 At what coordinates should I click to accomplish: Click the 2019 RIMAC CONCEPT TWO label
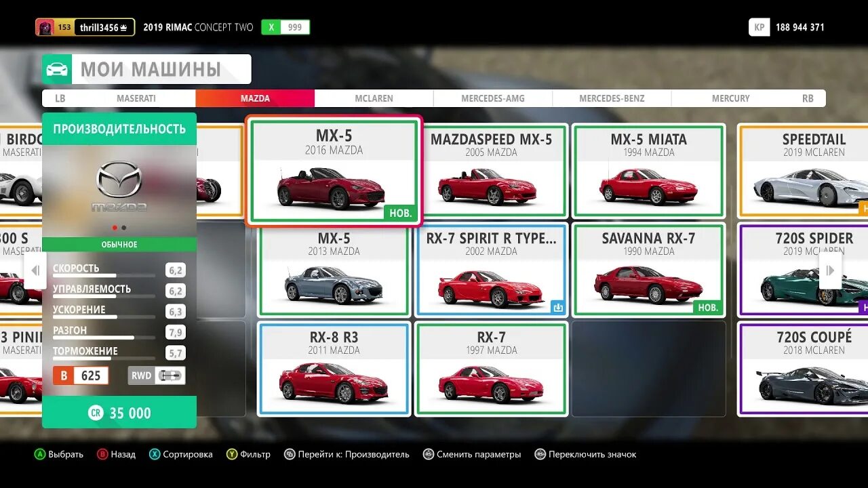(198, 27)
